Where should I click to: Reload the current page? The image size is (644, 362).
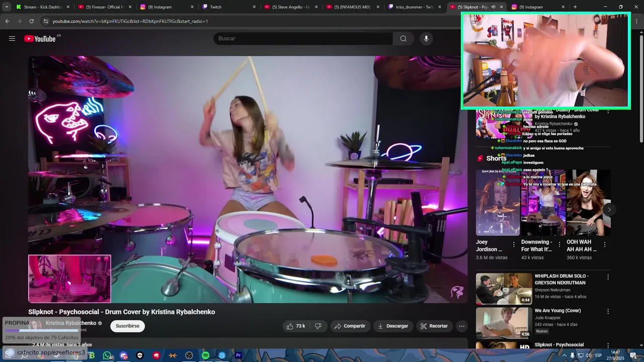31,21
